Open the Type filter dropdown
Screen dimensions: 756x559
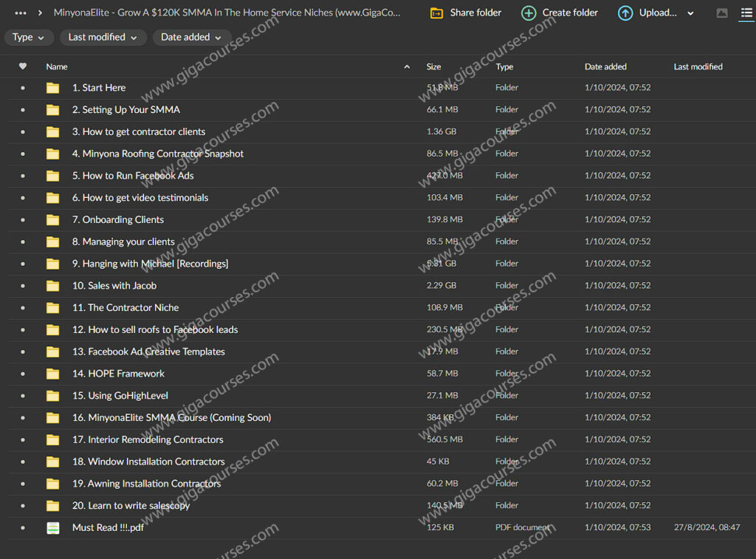[29, 38]
